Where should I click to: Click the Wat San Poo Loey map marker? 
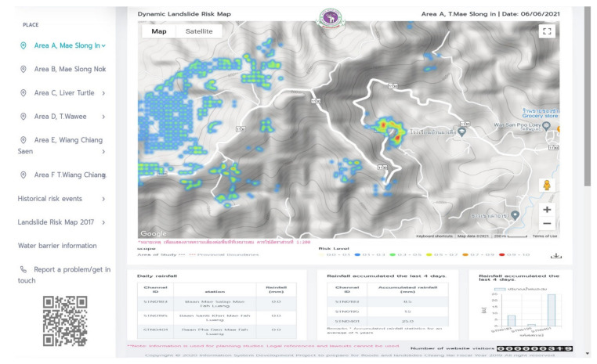(x=462, y=132)
